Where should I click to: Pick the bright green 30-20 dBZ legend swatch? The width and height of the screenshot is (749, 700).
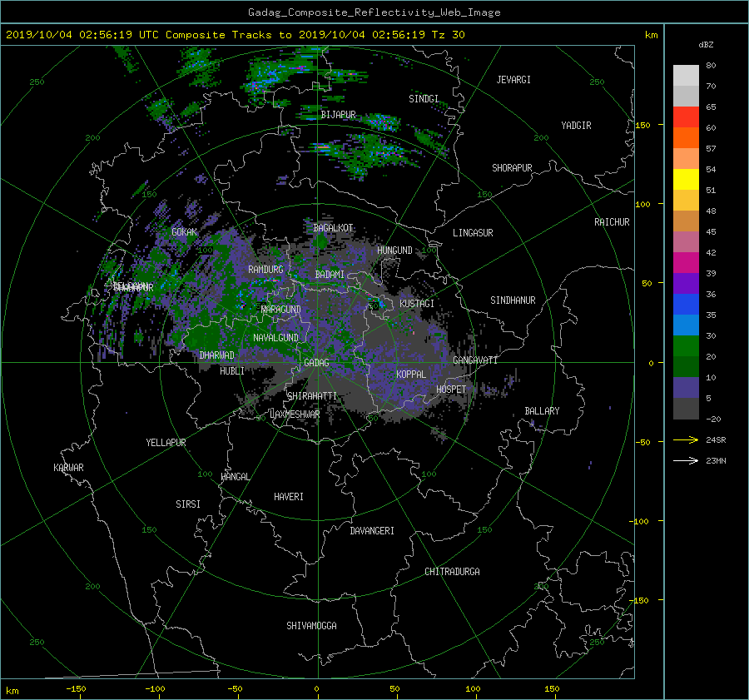(686, 345)
